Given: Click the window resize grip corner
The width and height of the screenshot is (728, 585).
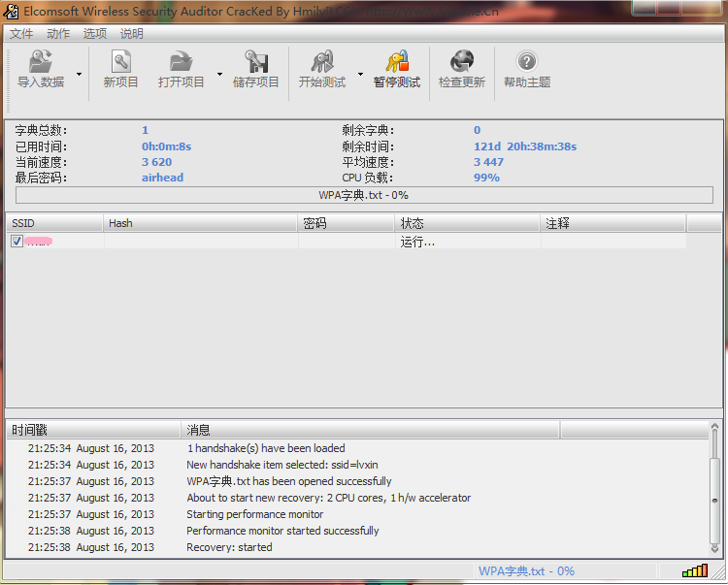Looking at the screenshot, I should tap(718, 572).
